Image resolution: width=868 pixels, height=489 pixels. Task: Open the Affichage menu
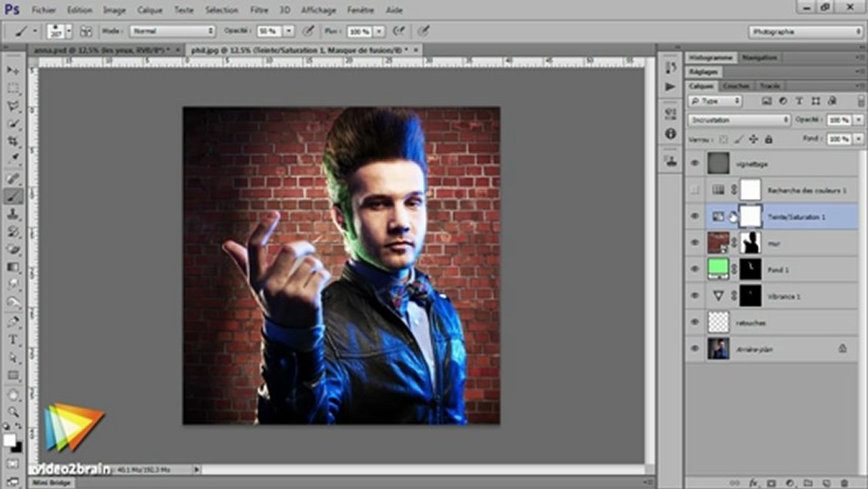point(318,10)
